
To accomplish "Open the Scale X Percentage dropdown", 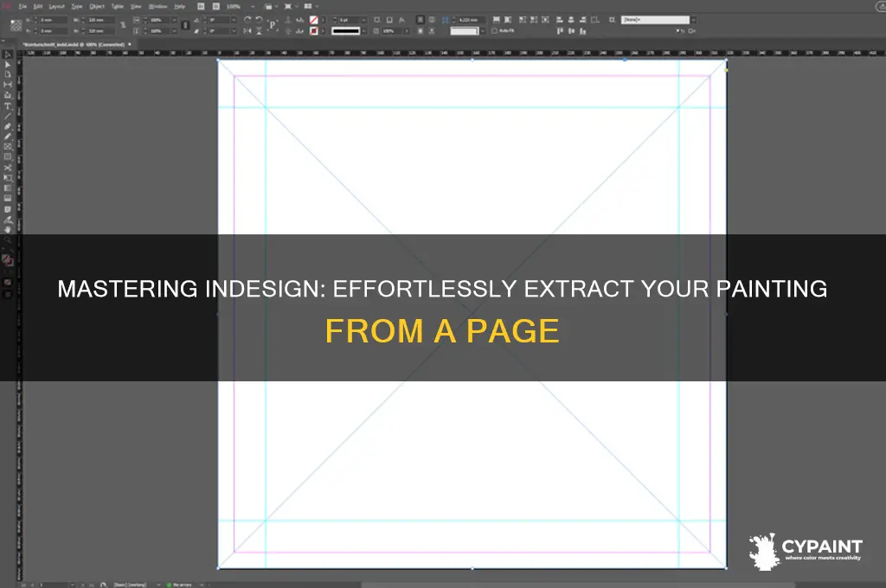I will click(174, 20).
